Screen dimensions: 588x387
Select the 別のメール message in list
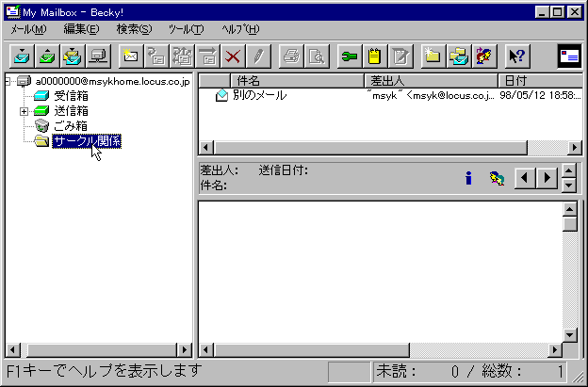[x=260, y=96]
